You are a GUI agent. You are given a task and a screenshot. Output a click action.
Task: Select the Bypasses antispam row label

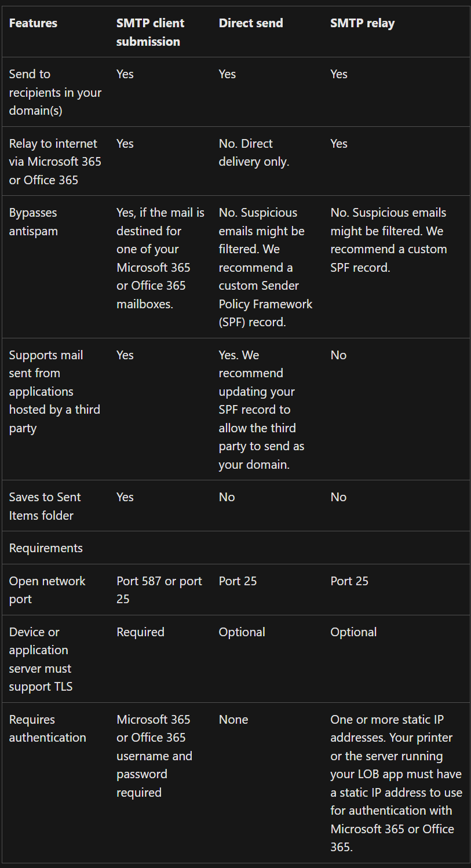(33, 222)
